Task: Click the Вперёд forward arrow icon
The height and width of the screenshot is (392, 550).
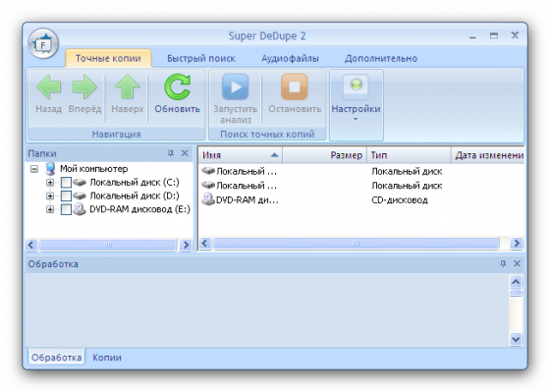Action: tap(84, 87)
